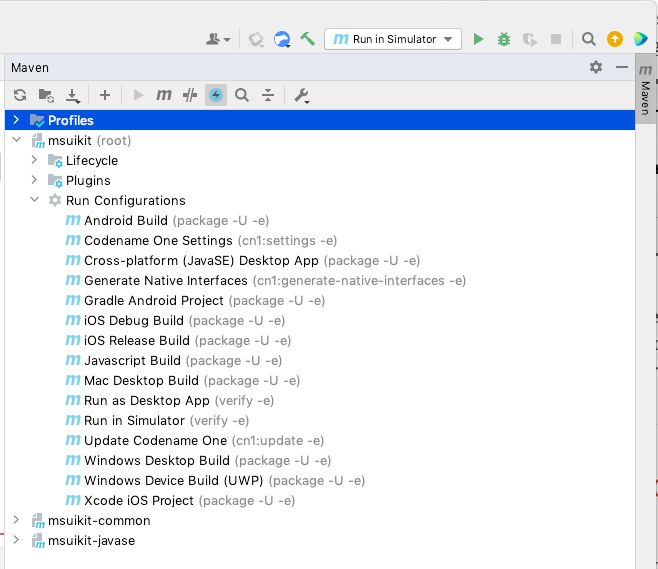
Task: Click the green Debug bug icon
Action: coord(504,39)
